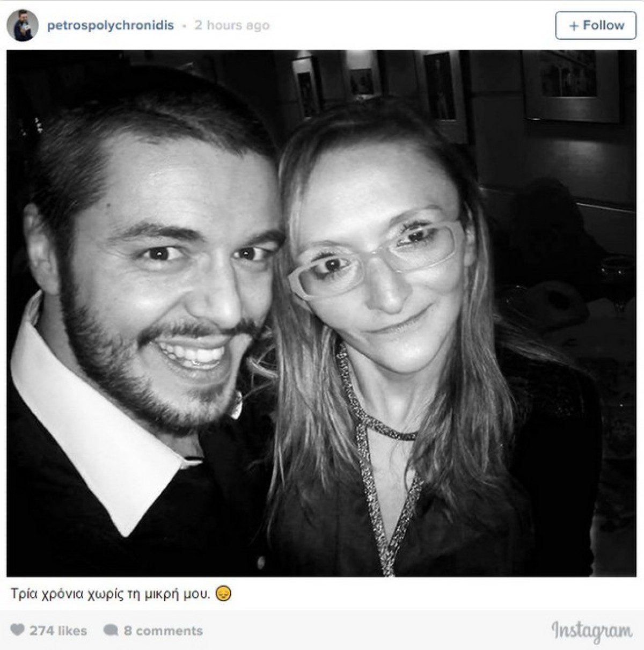Select the Greek caption text below photo
The height and width of the screenshot is (650, 644).
point(110,595)
